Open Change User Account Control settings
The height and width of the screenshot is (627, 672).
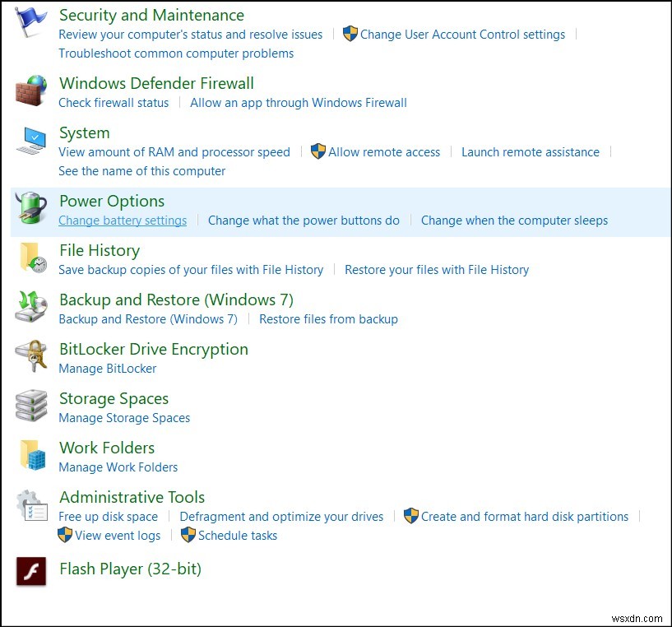pos(463,35)
